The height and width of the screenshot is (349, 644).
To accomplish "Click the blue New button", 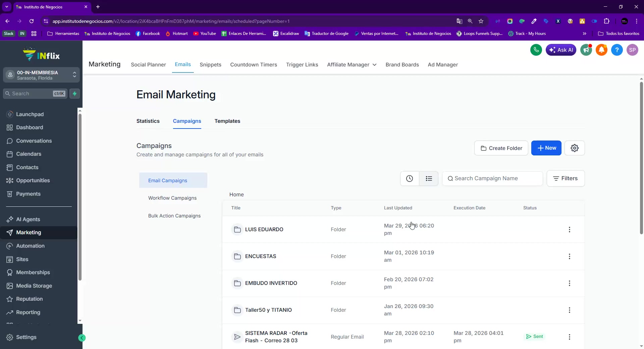I will point(546,148).
